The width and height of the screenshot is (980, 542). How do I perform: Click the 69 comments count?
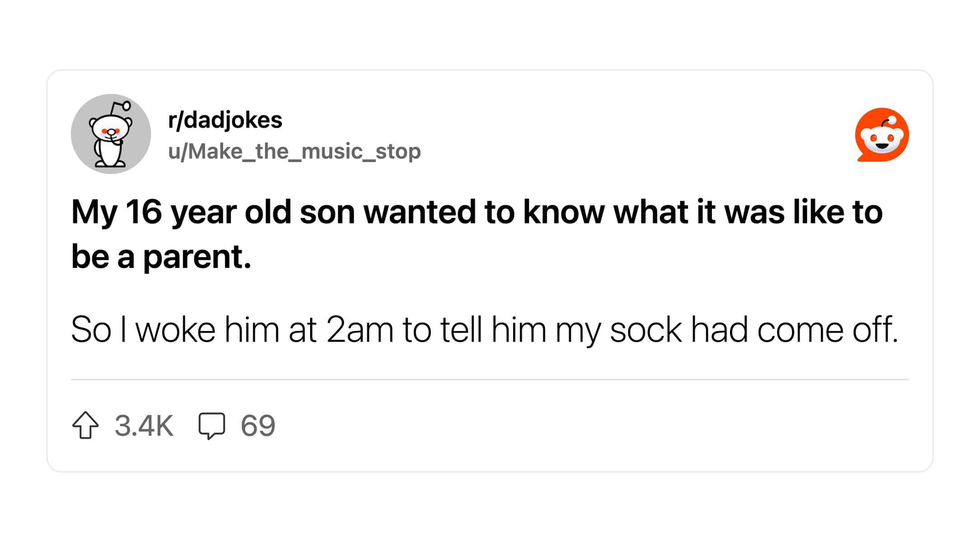pyautogui.click(x=258, y=425)
